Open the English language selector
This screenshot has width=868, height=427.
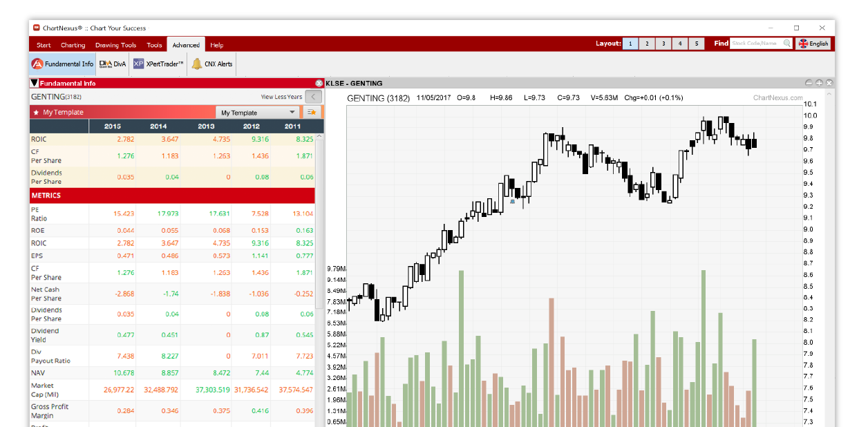tap(813, 44)
